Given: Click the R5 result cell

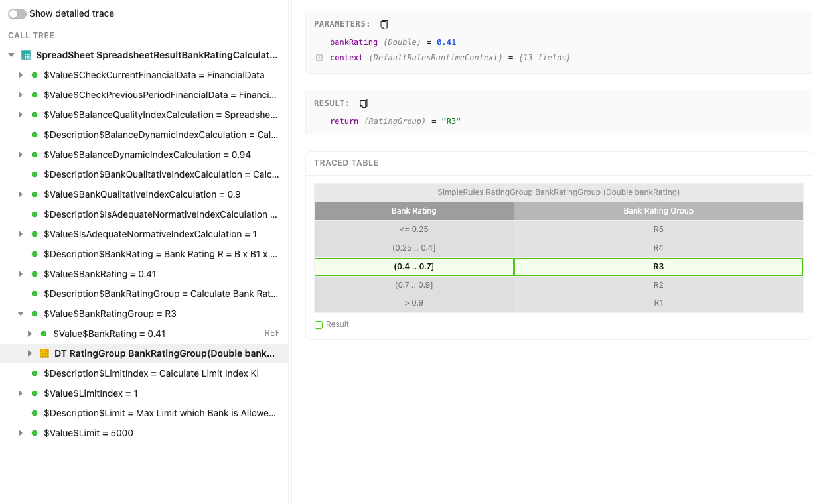Looking at the screenshot, I should click(x=658, y=229).
